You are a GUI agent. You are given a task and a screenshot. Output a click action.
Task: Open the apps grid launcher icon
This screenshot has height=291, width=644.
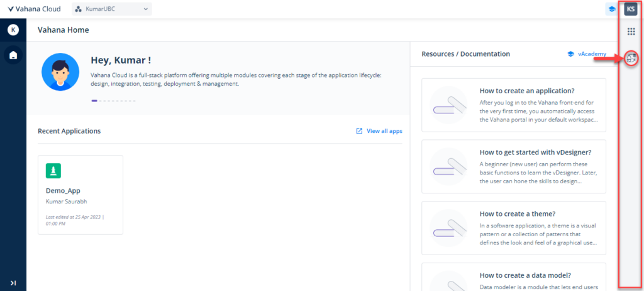[631, 31]
